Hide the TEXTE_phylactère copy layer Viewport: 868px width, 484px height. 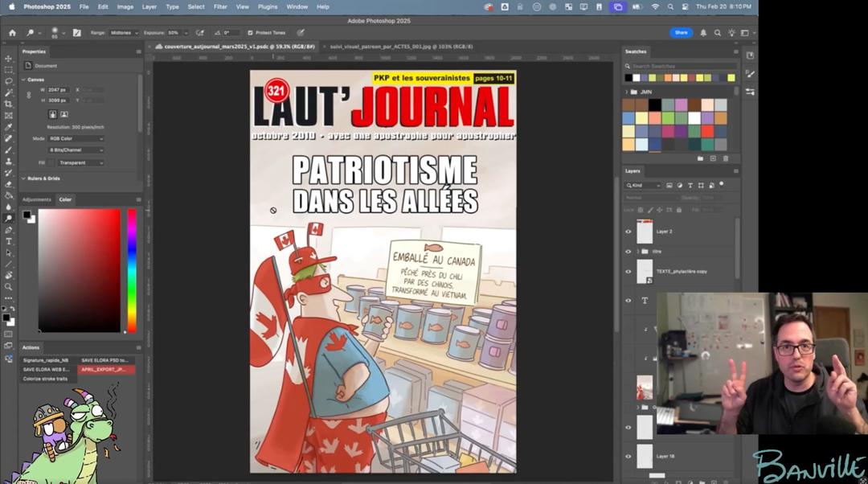[628, 272]
